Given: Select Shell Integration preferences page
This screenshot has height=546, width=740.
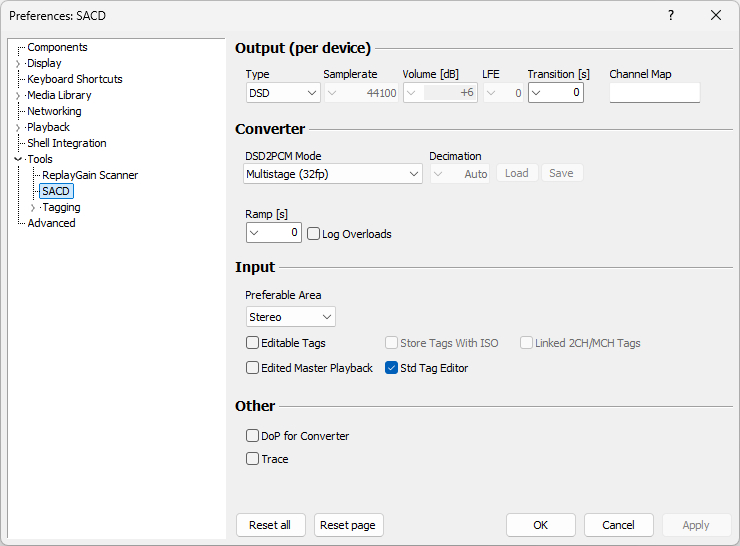Looking at the screenshot, I should pos(67,143).
